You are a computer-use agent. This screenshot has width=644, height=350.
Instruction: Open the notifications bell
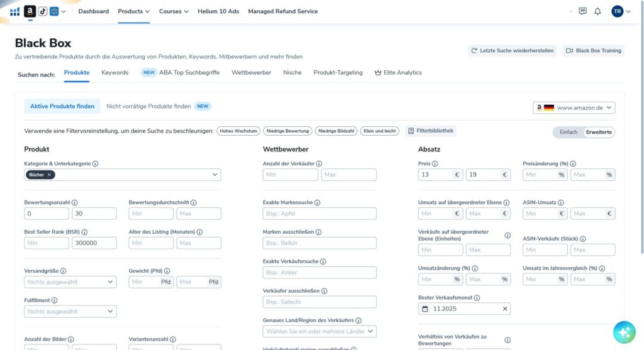pyautogui.click(x=597, y=11)
